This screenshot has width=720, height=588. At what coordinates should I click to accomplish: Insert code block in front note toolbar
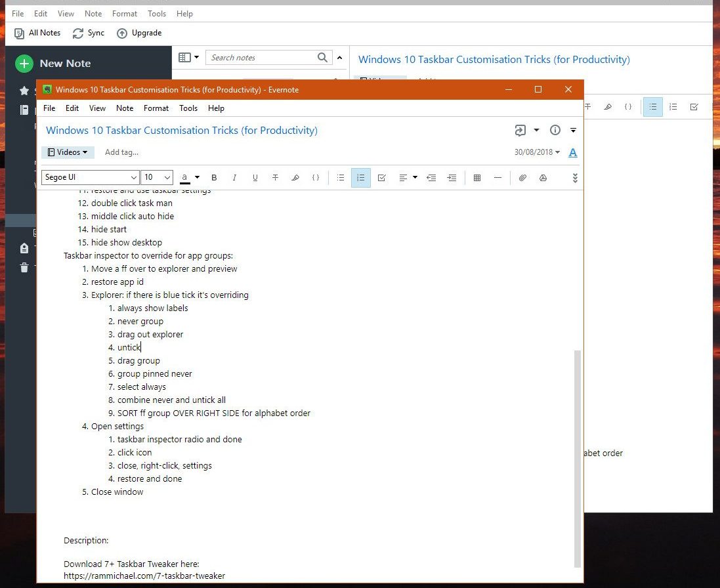pyautogui.click(x=316, y=178)
